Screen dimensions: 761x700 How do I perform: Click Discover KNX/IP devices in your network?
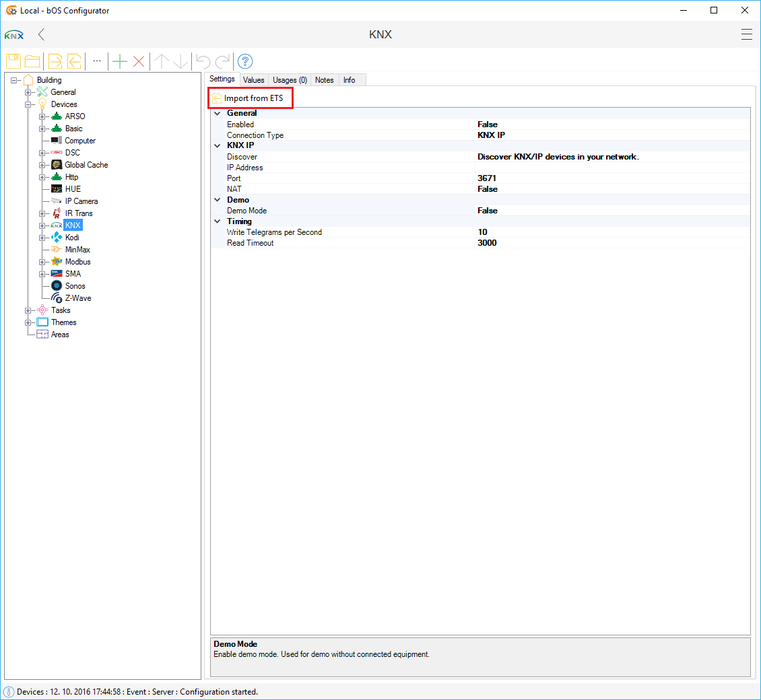[x=558, y=157]
